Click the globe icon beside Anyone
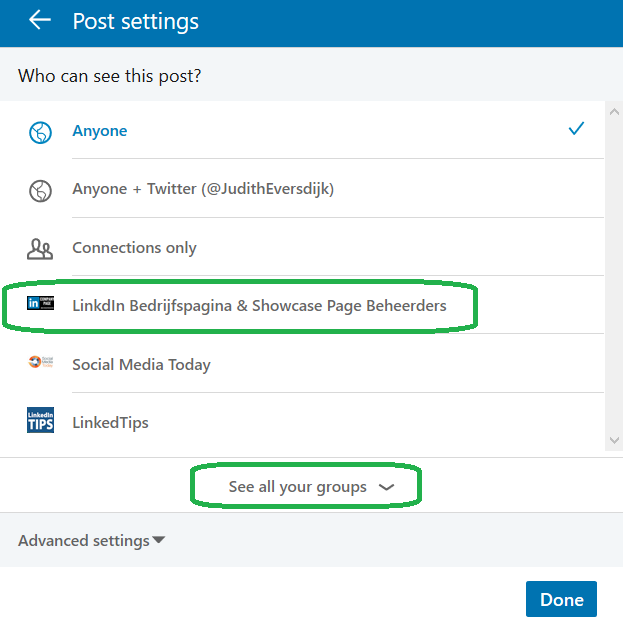The width and height of the screenshot is (623, 624). coord(40,132)
